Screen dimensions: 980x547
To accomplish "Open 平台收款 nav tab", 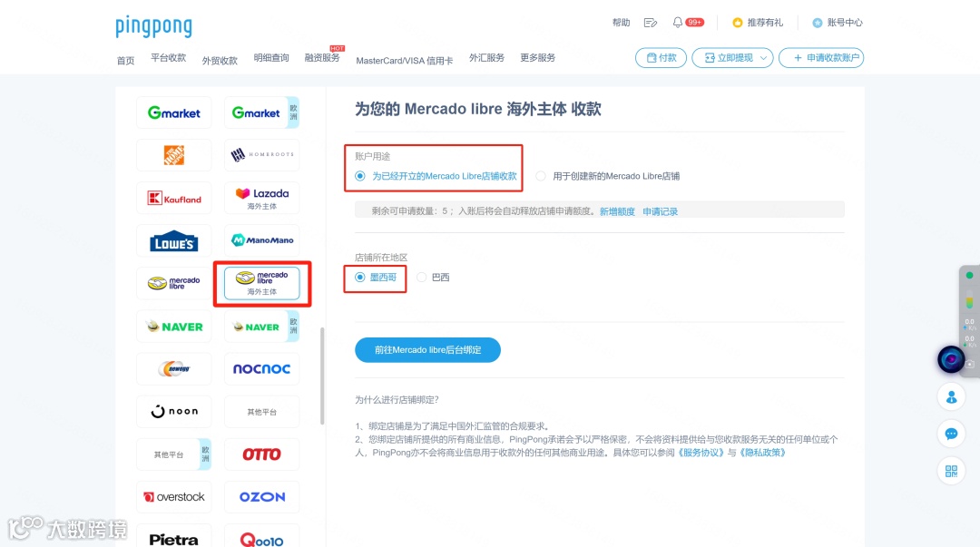I will pyautogui.click(x=168, y=57).
